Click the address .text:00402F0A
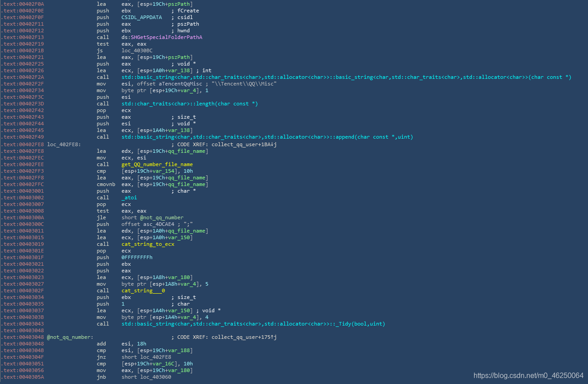The image size is (588, 384). point(22,4)
